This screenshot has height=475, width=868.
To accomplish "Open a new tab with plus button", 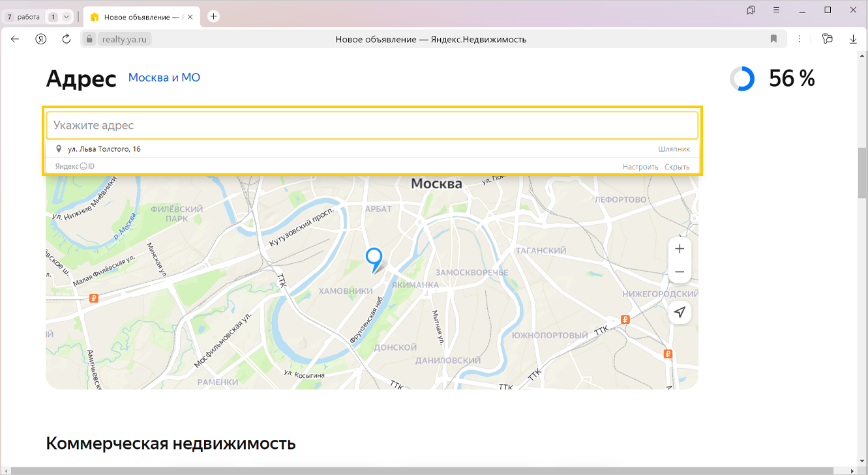I will (213, 16).
